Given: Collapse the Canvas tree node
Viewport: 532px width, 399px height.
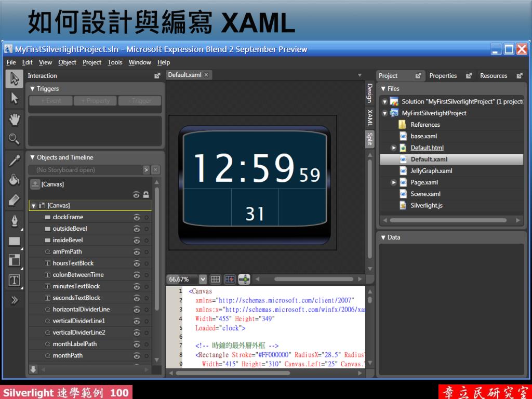Looking at the screenshot, I should coord(34,206).
